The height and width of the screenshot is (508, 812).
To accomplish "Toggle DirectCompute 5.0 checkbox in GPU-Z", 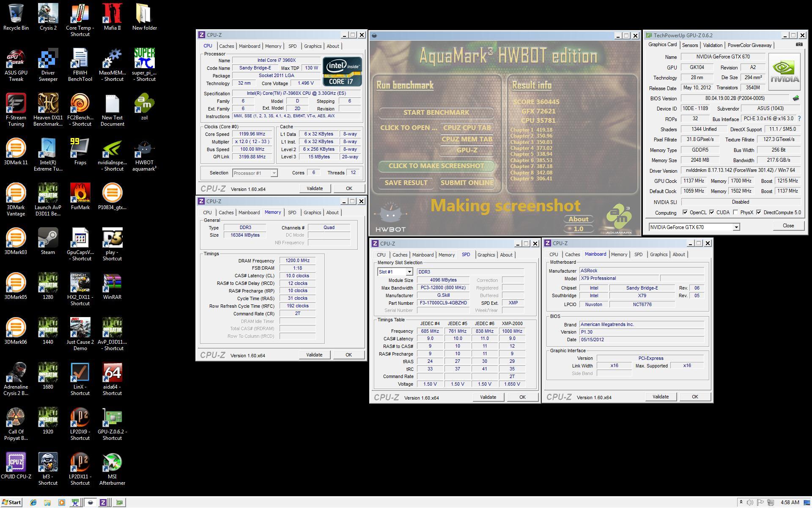I will coord(759,213).
